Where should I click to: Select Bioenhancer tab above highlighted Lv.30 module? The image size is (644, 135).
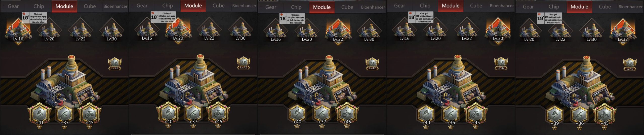click(502, 6)
